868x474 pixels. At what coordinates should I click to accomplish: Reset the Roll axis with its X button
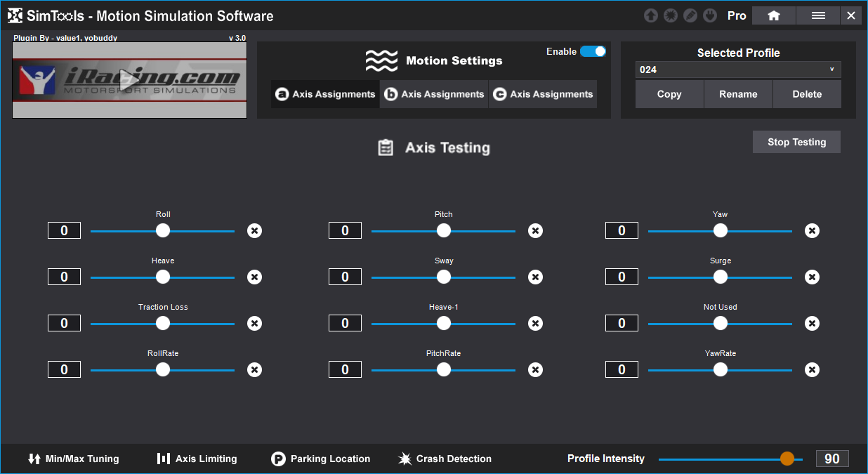point(254,230)
